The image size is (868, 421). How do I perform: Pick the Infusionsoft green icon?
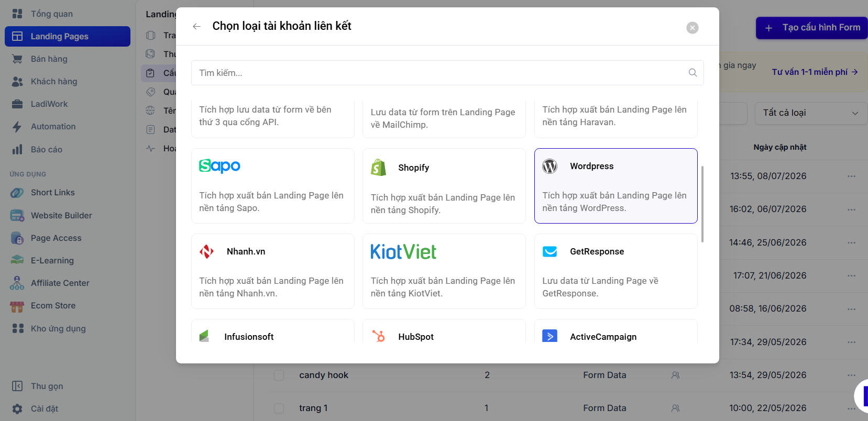pyautogui.click(x=204, y=336)
